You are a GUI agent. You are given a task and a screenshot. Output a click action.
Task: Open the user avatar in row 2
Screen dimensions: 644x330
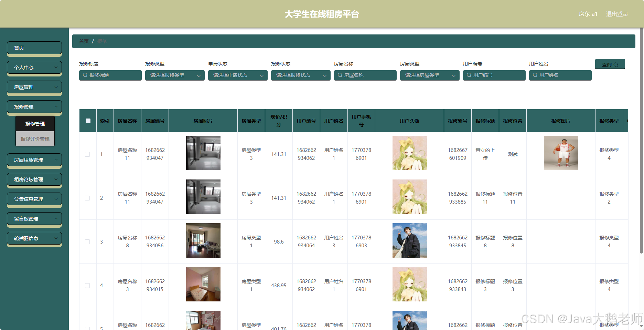[410, 197]
